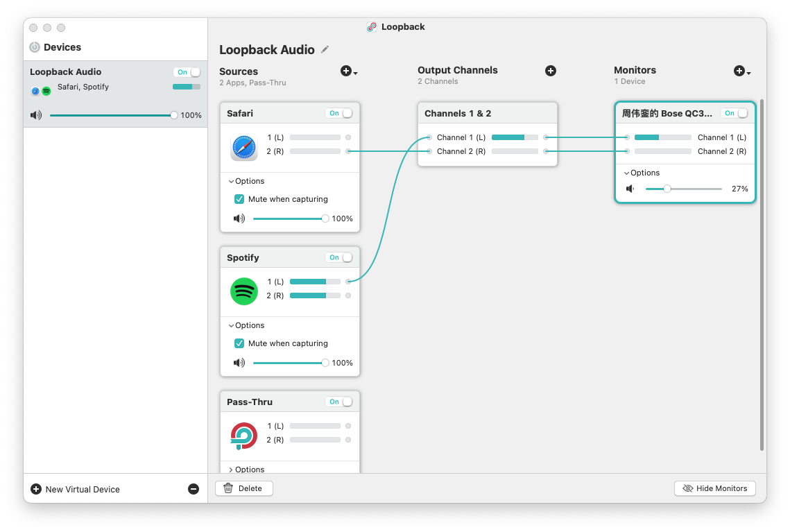Click the Spotify logo icon in Sources
The height and width of the screenshot is (532, 790).
coord(244,291)
